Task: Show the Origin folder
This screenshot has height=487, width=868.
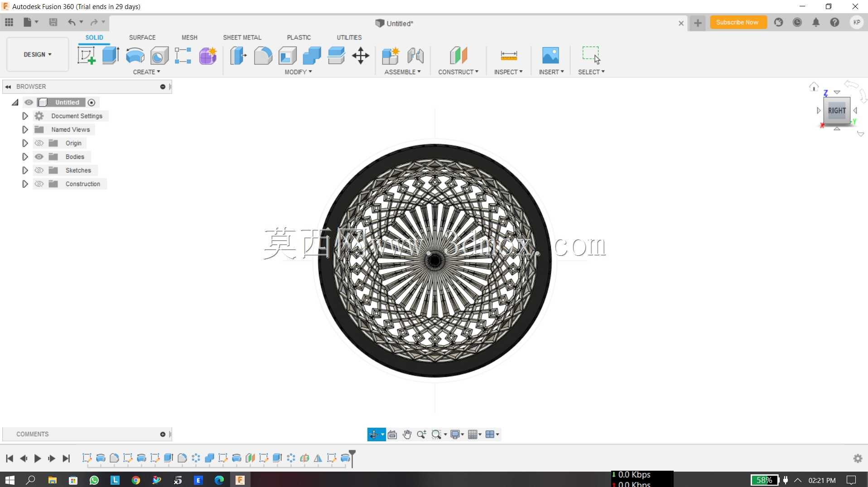Action: (39, 143)
